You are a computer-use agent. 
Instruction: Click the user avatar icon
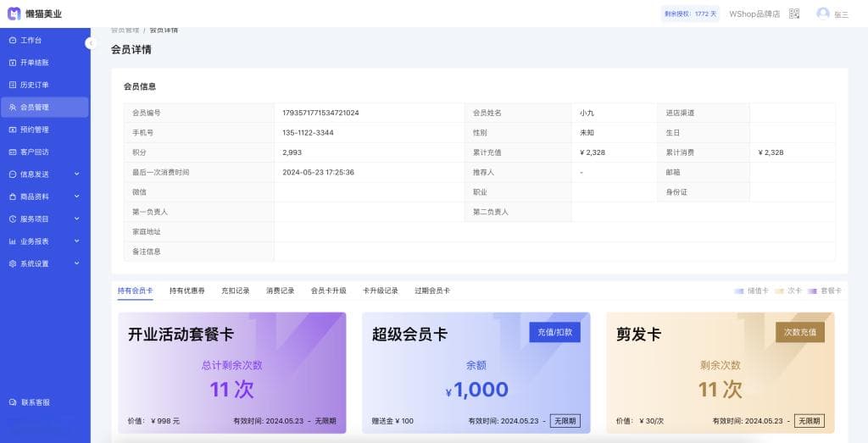(823, 14)
